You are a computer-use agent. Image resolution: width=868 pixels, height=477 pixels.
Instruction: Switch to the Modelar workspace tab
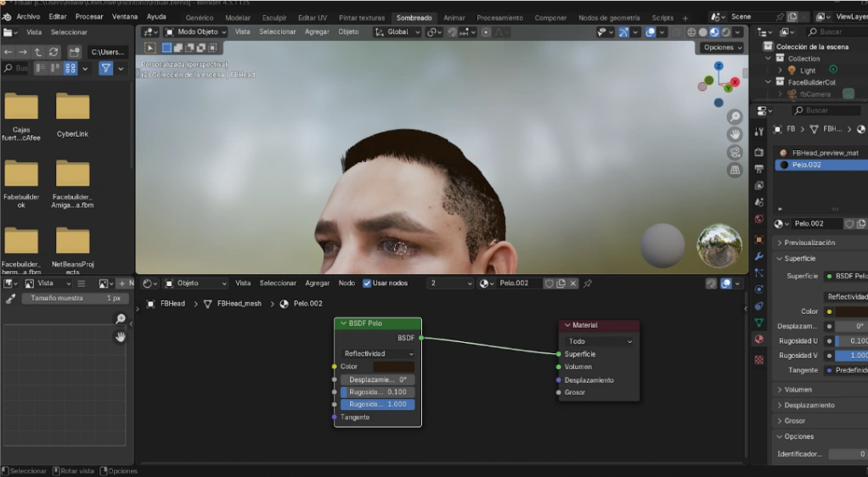click(x=238, y=18)
